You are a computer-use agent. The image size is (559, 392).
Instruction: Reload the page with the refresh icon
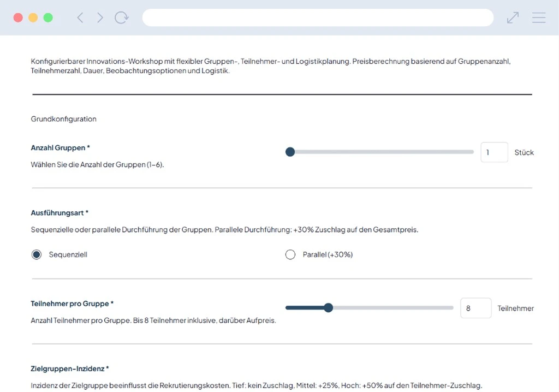pyautogui.click(x=121, y=17)
